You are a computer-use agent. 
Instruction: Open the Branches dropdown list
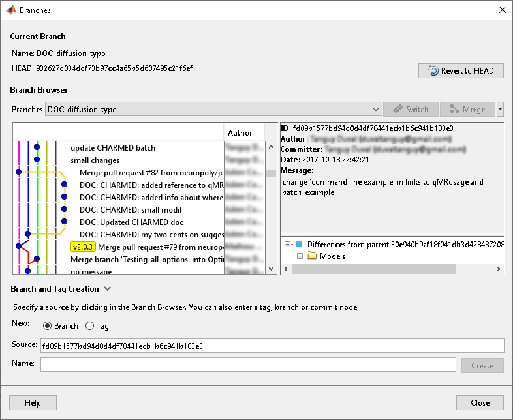click(375, 110)
